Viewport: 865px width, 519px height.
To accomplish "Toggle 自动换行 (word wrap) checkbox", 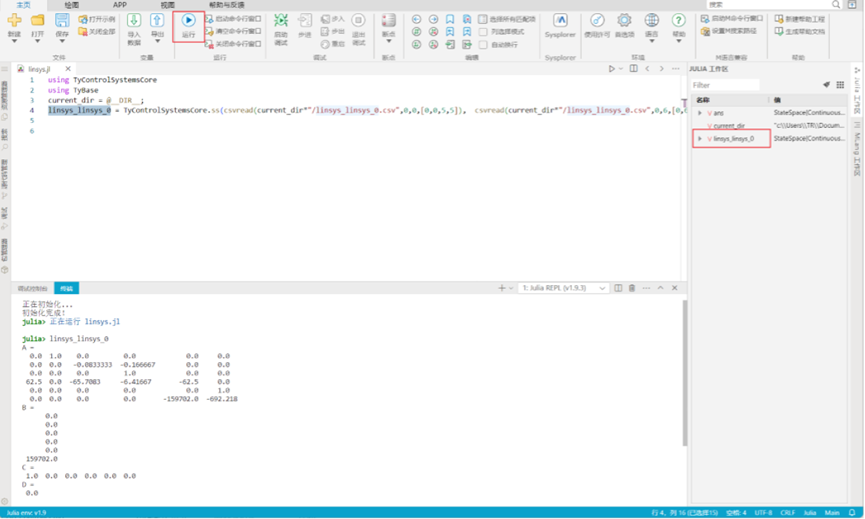I will click(483, 44).
